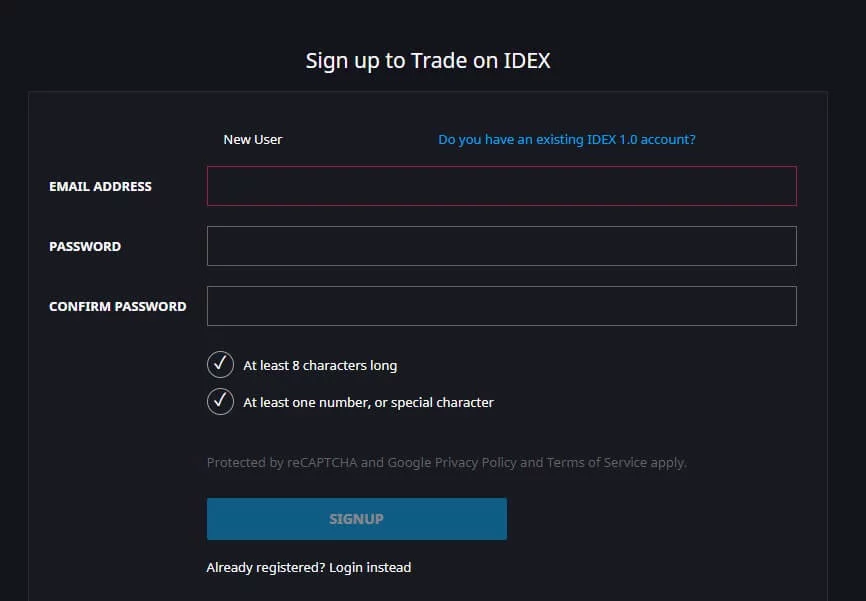
Task: Open the Privacy Policy text link
Action: click(x=480, y=463)
